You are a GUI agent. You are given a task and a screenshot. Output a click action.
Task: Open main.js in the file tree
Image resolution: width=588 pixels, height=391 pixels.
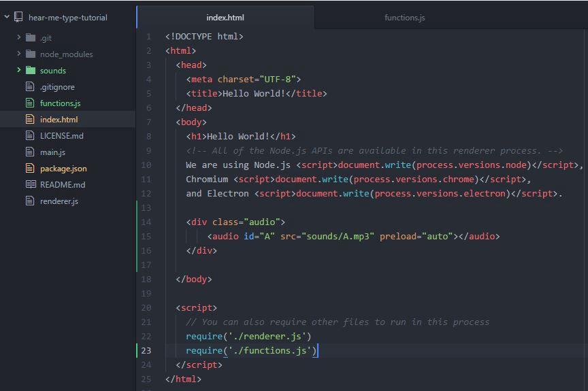click(52, 152)
